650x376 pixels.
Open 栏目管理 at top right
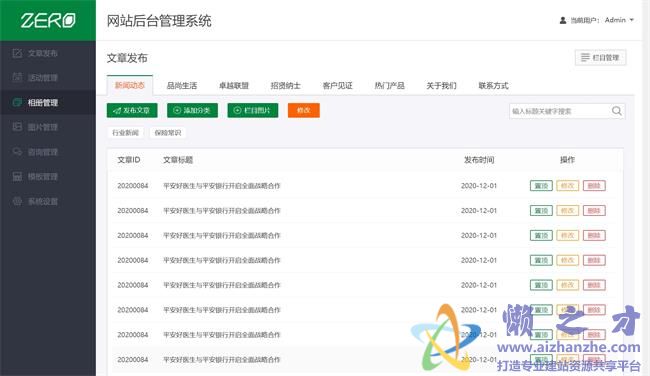[x=601, y=58]
